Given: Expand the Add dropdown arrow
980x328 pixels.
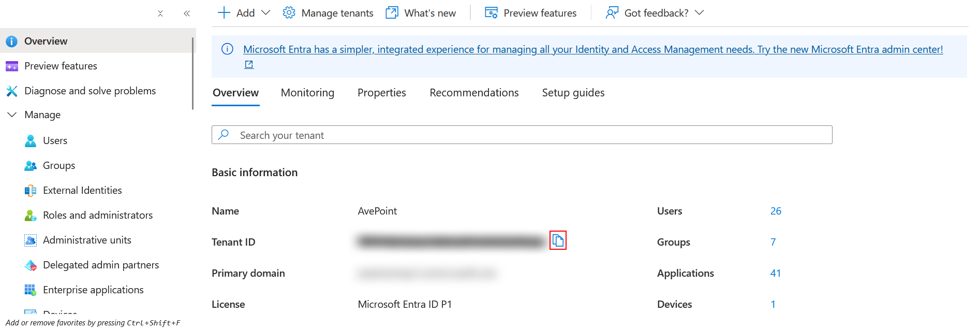Looking at the screenshot, I should 266,13.
